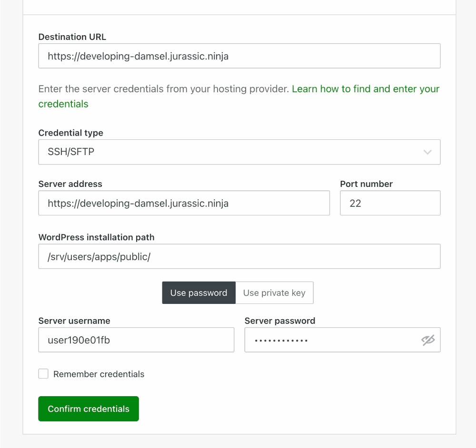The image size is (476, 448).
Task: Click the Port number field showing 22
Action: 390,204
